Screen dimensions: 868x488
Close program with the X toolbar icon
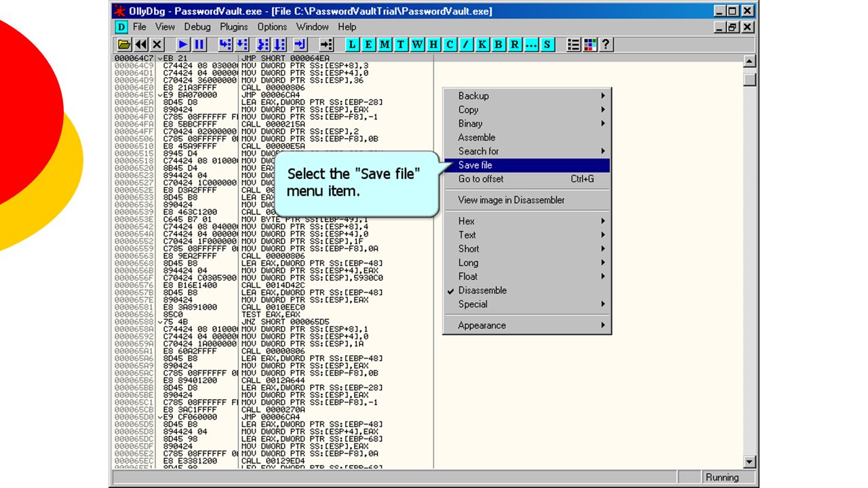click(157, 45)
